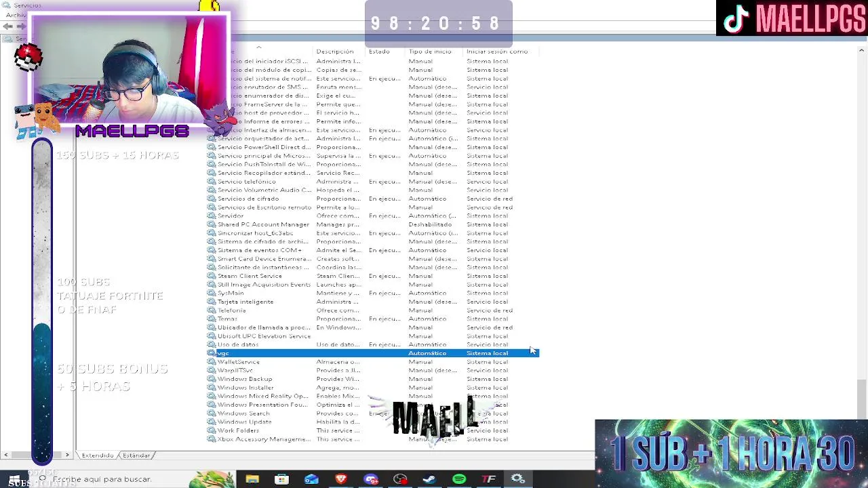Viewport: 868px width, 488px height.
Task: Select the Ubisoft UPC Elevation Service row
Action: (373, 336)
